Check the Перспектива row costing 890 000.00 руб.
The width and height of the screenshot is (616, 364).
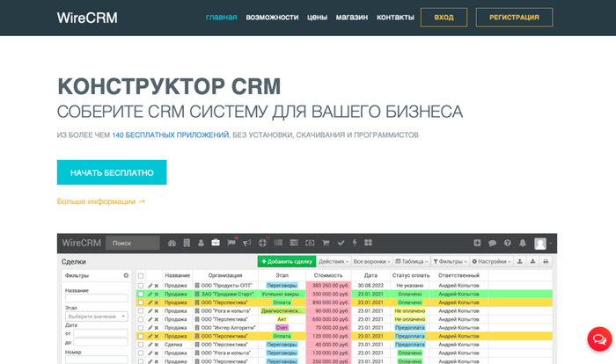tap(141, 302)
